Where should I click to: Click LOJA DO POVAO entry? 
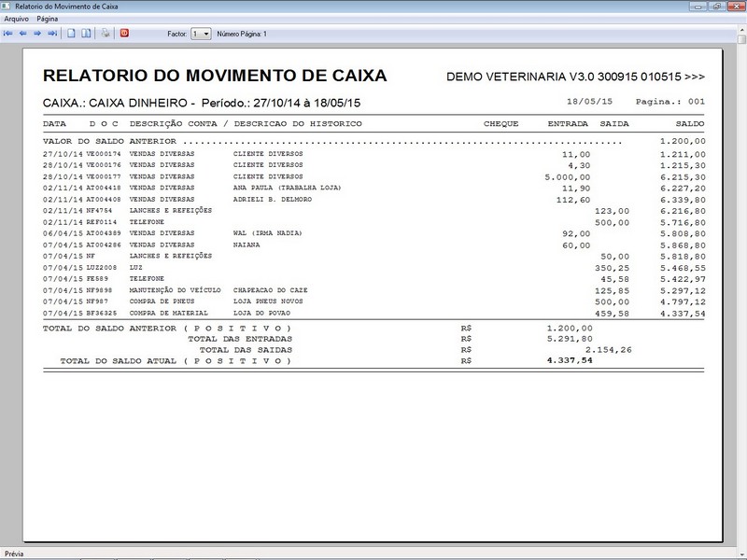pyautogui.click(x=261, y=314)
